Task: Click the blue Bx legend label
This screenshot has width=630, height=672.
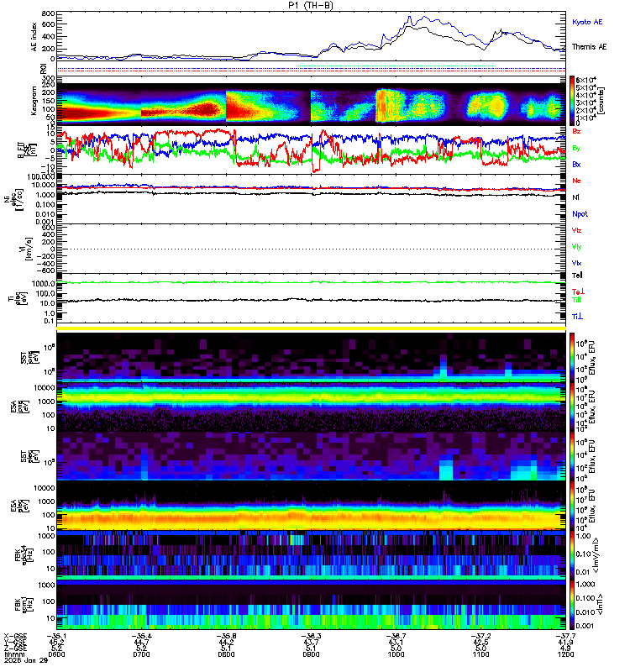Action: 576,164
